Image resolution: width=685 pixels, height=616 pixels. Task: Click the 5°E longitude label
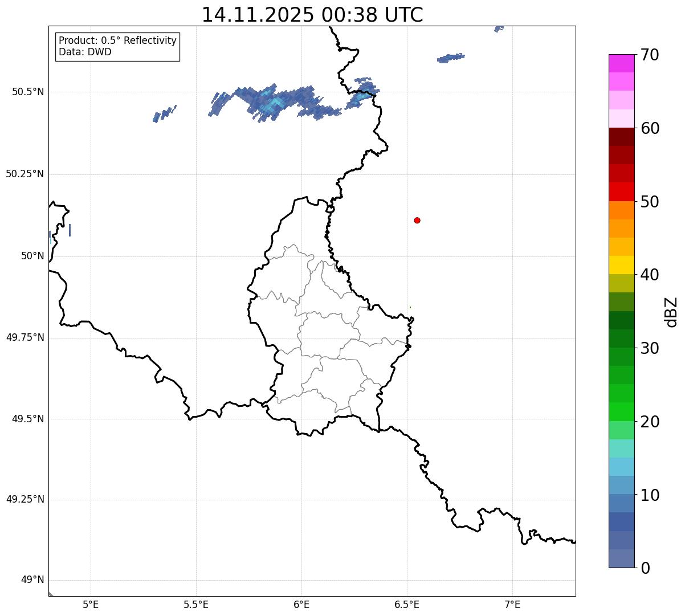tap(91, 605)
